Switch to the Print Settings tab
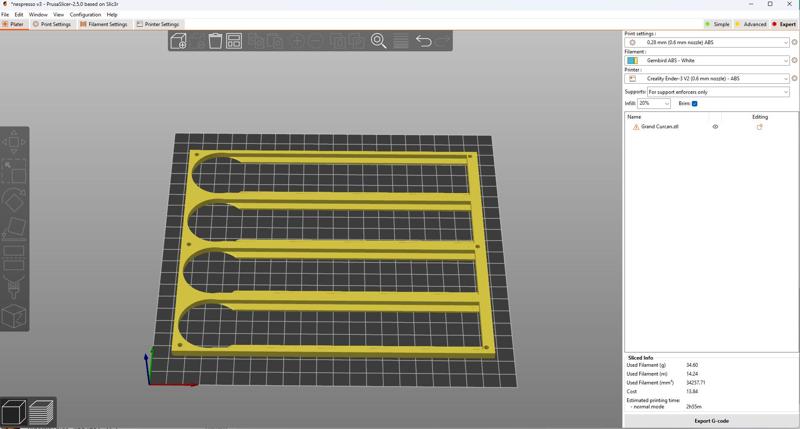This screenshot has height=429, width=800. (52, 24)
